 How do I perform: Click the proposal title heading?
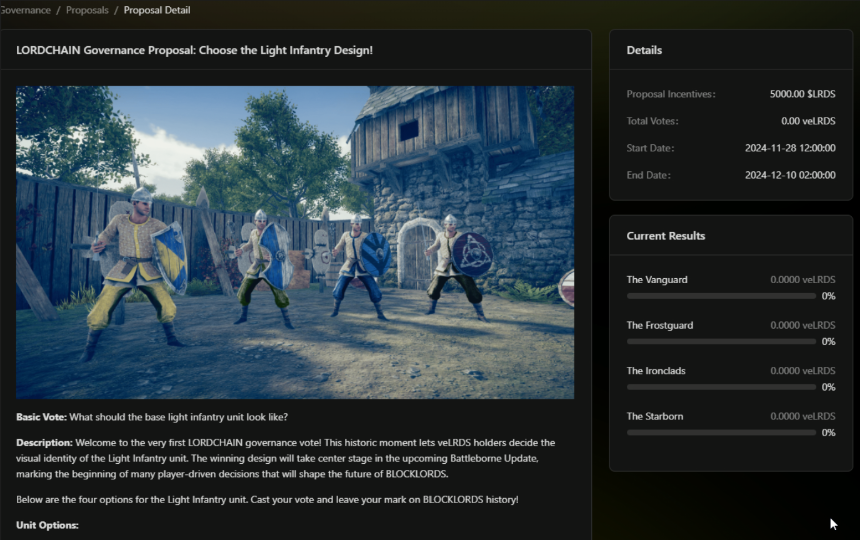click(x=194, y=50)
